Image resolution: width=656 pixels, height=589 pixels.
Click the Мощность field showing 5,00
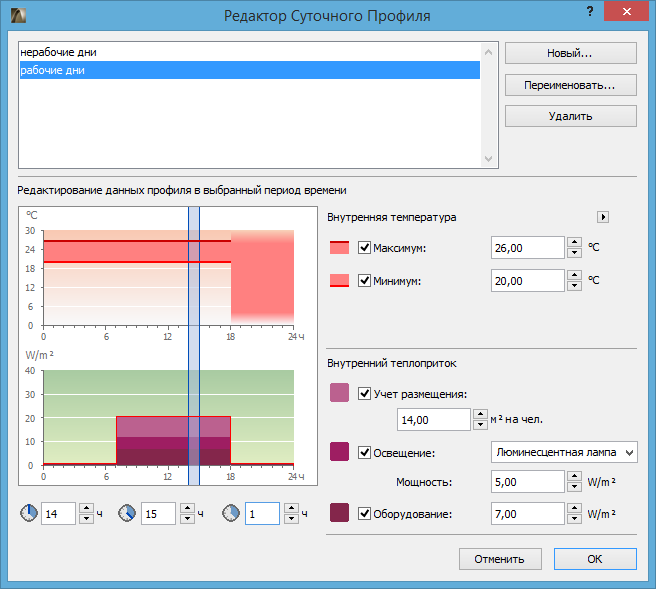click(528, 481)
